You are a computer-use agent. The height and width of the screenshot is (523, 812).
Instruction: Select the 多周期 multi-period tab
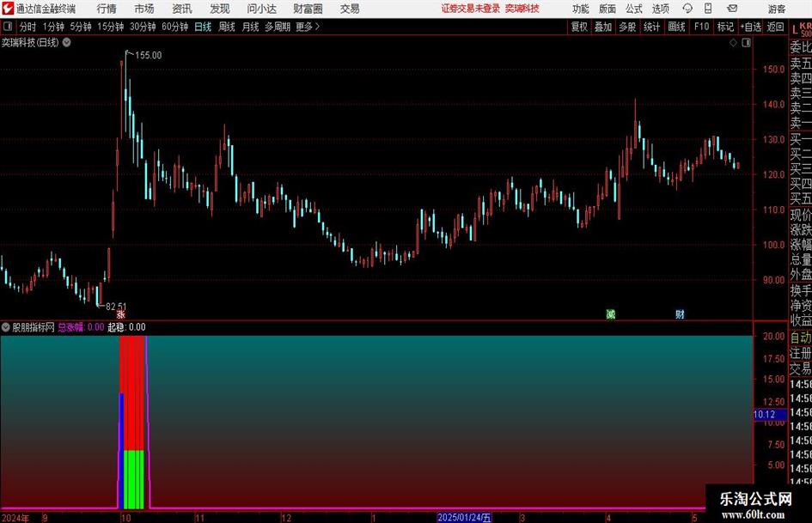click(x=278, y=27)
